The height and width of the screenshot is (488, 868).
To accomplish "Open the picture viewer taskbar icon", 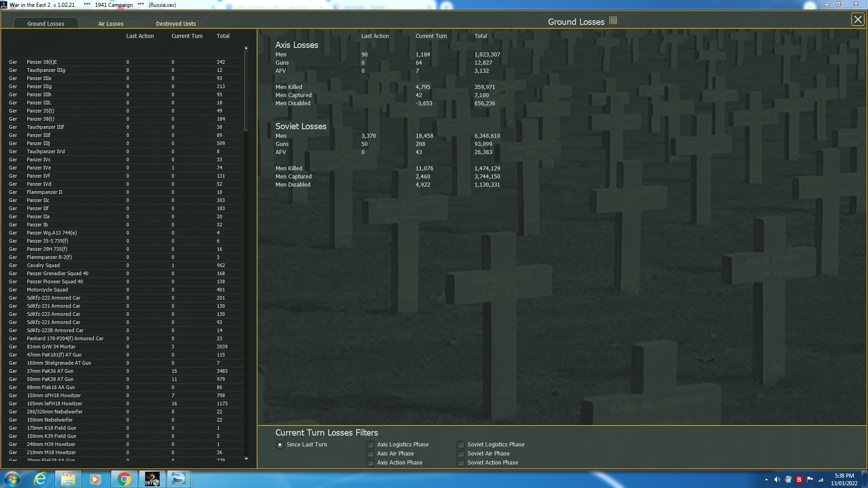I will tap(179, 479).
